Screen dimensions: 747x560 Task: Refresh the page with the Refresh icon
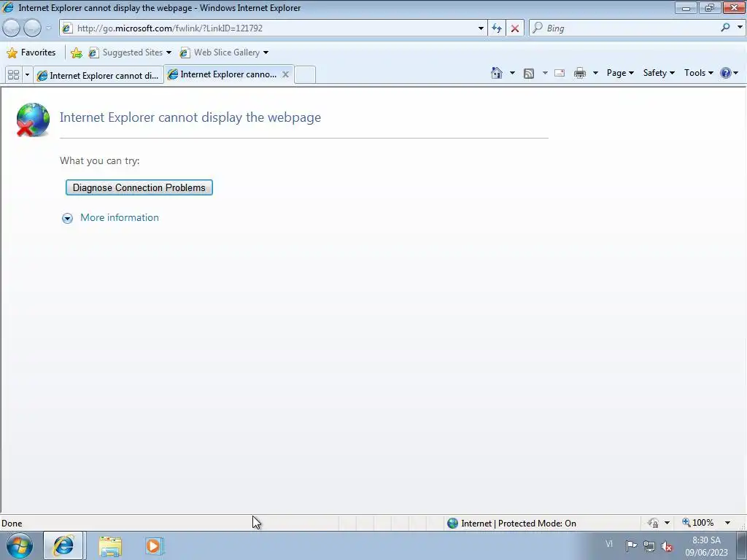(x=497, y=28)
